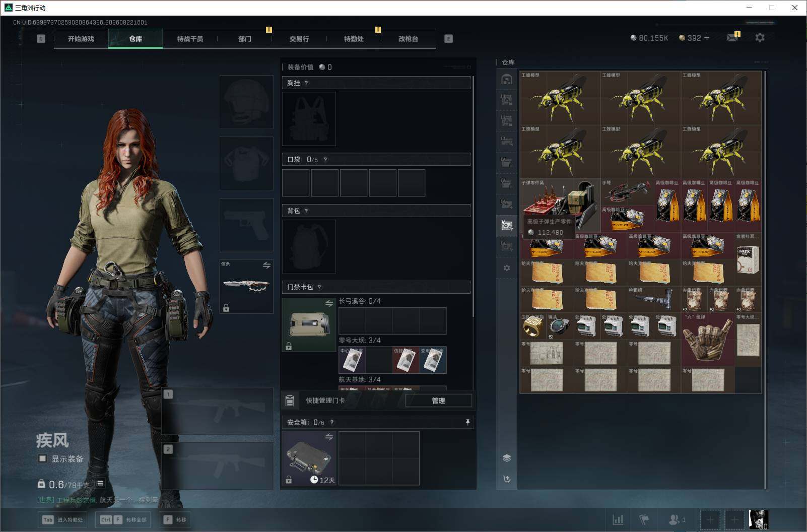Select the empty body armor slot
Screen dimensions: 807x532
[x=246, y=163]
